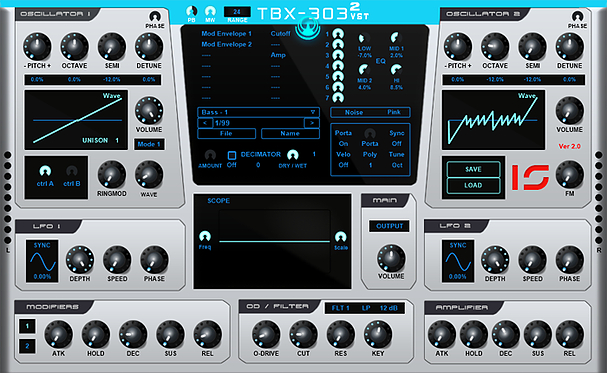This screenshot has width=607, height=373.
Task: Click the FM knob
Action: (x=569, y=175)
